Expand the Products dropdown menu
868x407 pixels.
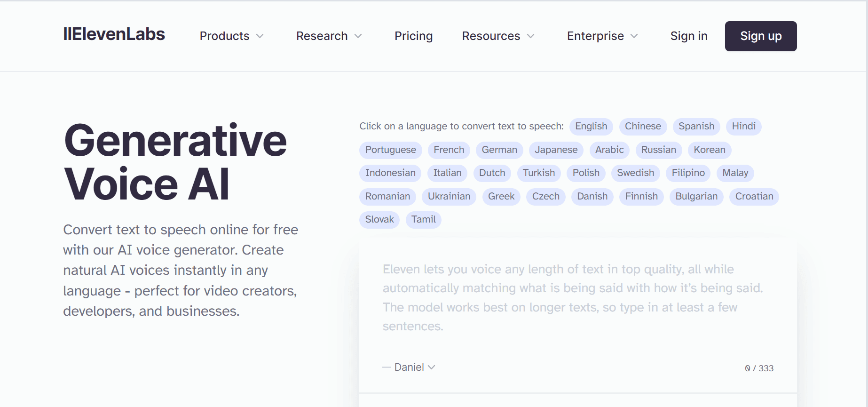tap(232, 36)
